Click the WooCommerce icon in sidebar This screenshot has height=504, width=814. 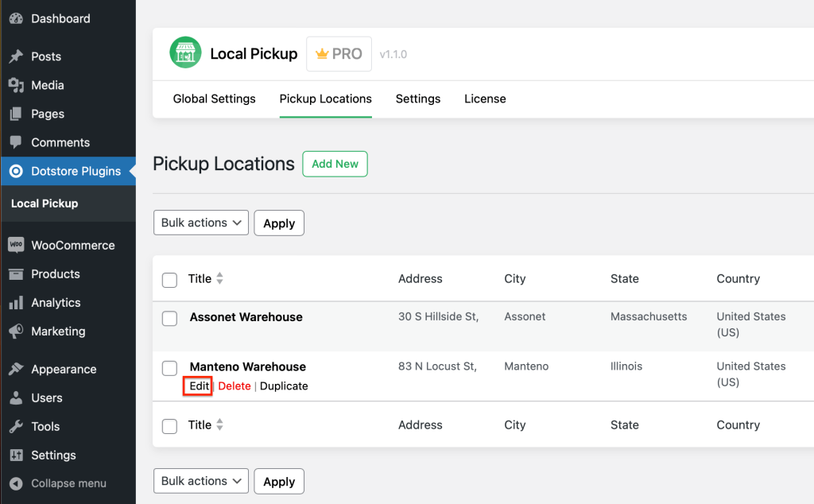16,245
